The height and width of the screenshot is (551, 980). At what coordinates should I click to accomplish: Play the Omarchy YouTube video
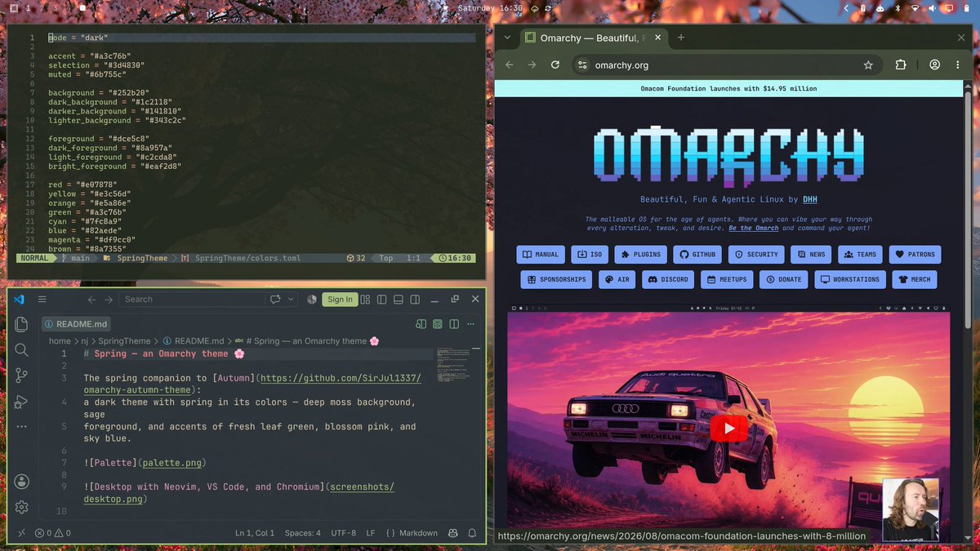[728, 429]
